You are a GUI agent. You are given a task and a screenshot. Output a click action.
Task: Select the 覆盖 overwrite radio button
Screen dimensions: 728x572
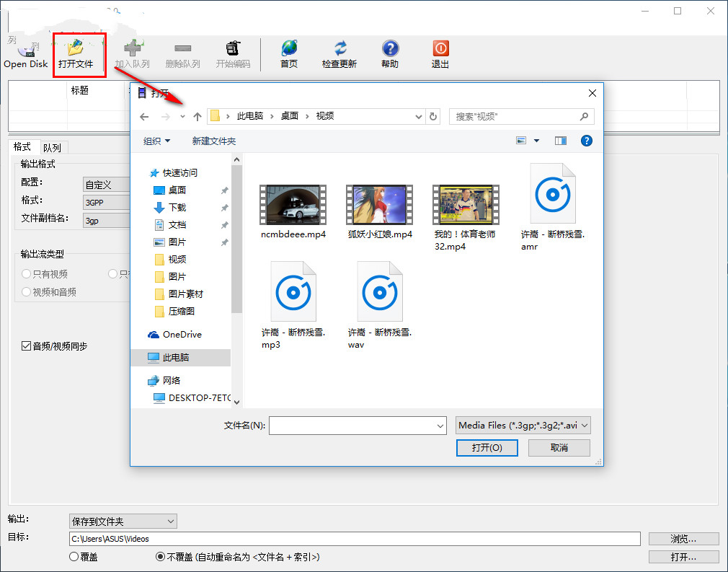point(74,557)
